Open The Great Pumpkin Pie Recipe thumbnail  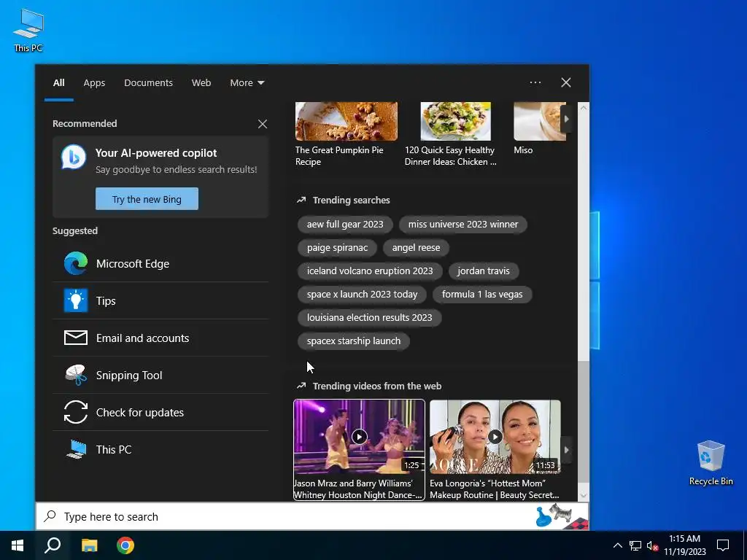[x=347, y=121]
